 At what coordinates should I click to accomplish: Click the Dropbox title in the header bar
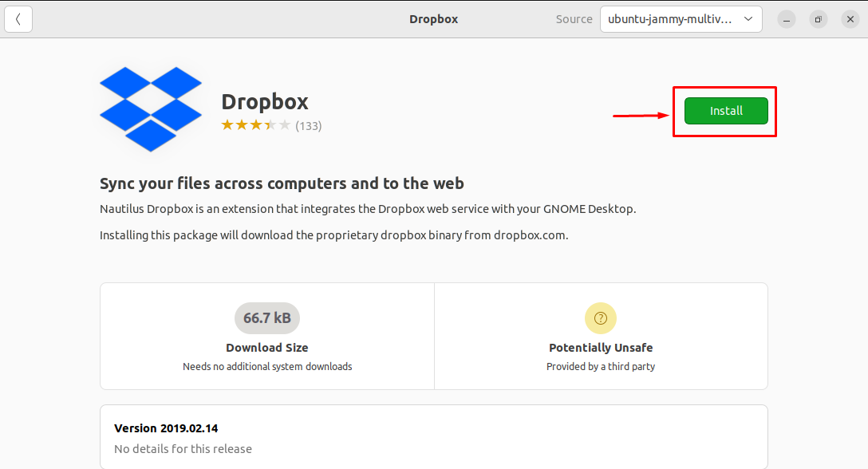[433, 18]
